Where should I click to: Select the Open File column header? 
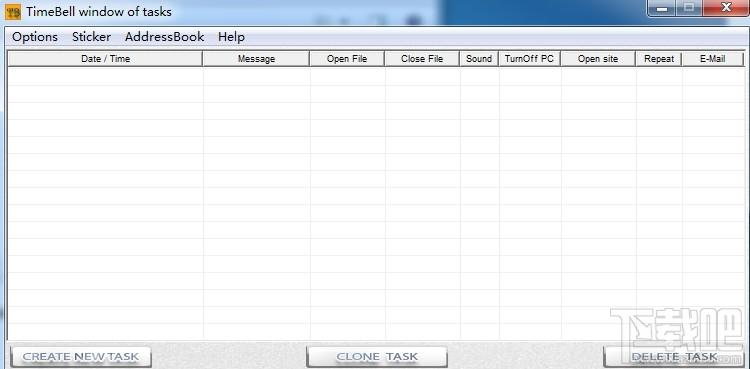pyautogui.click(x=347, y=59)
